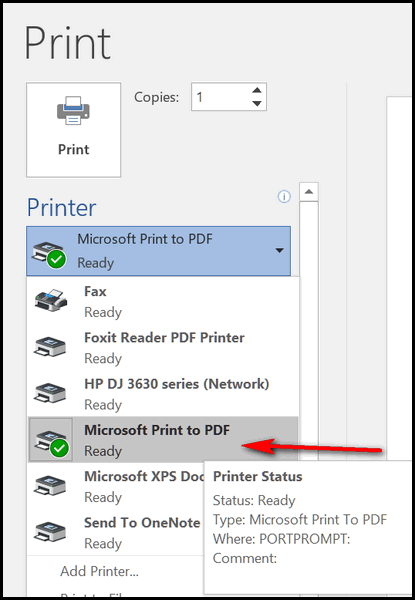Choose Fax from the printer list
The width and height of the screenshot is (415, 600).
coord(163,301)
